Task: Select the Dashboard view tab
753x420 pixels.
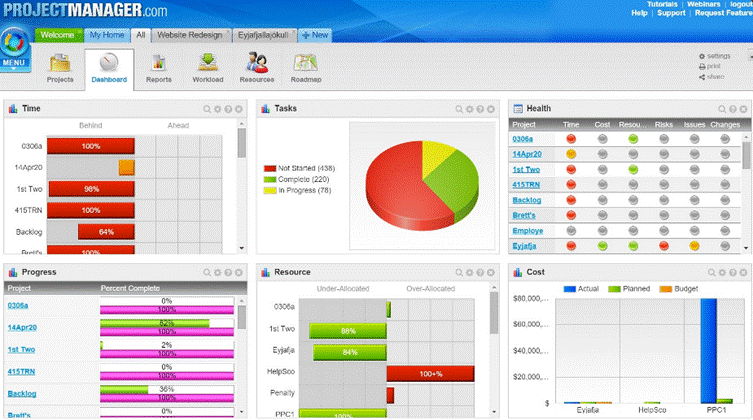Action: pos(109,69)
